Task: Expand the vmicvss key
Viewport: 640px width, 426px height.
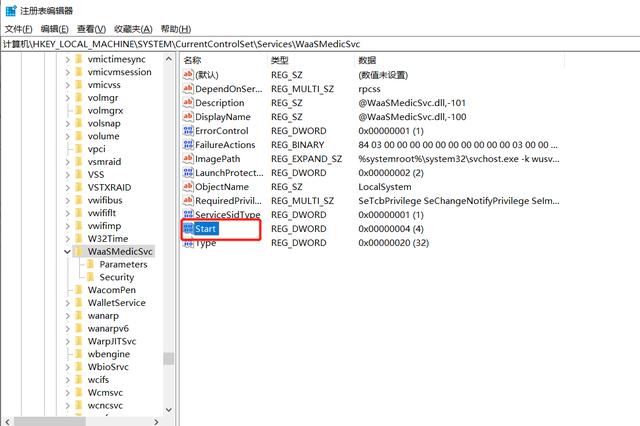Action: (68, 85)
